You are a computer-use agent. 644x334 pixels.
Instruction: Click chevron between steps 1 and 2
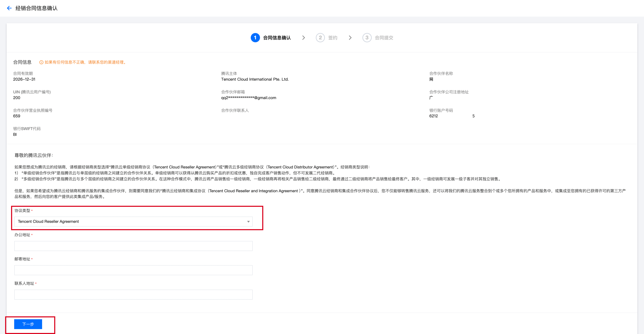point(304,38)
